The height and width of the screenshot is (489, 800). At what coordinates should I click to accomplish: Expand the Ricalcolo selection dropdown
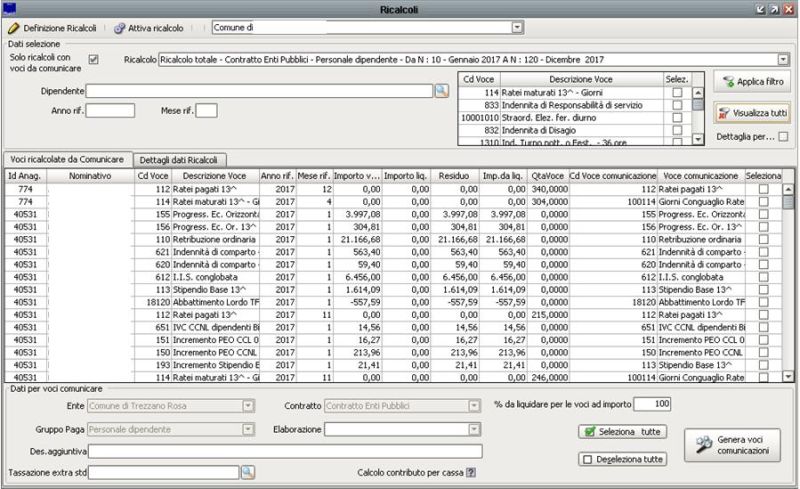782,60
